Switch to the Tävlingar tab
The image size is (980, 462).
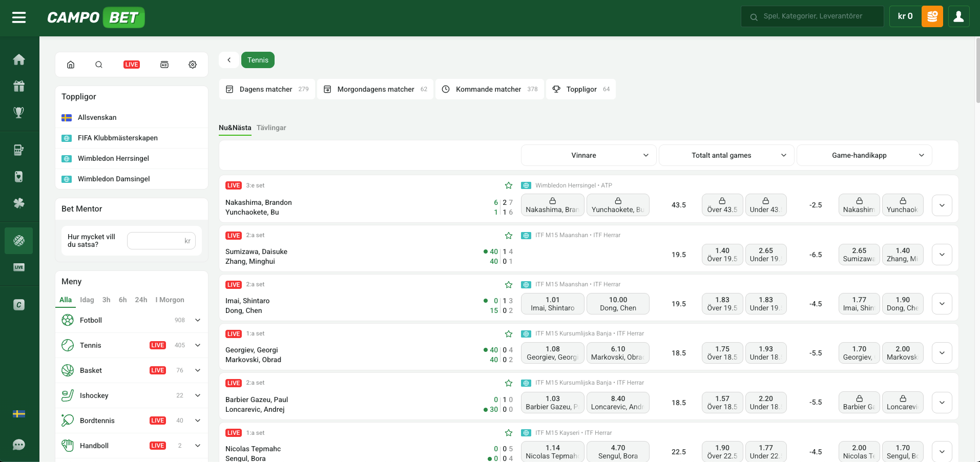point(271,128)
